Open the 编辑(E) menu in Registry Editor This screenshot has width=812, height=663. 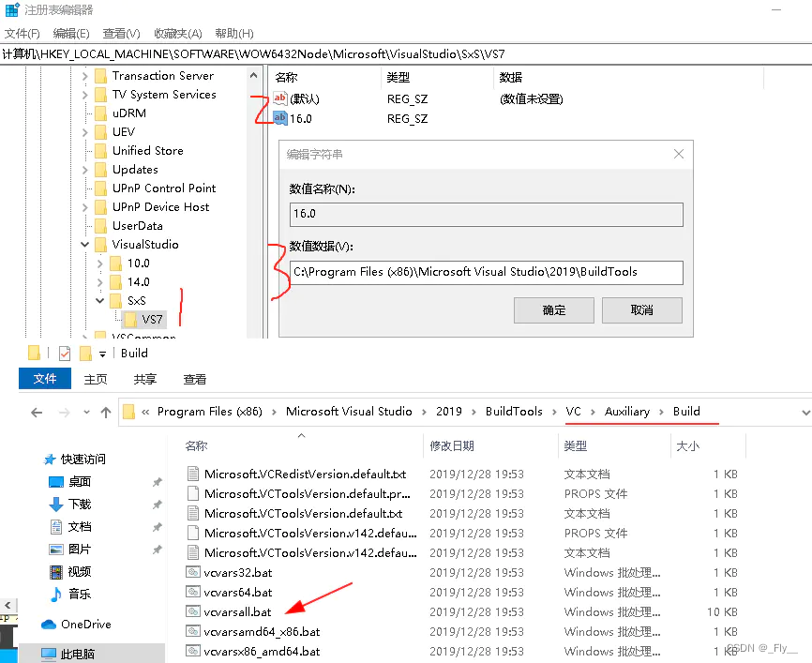70,33
